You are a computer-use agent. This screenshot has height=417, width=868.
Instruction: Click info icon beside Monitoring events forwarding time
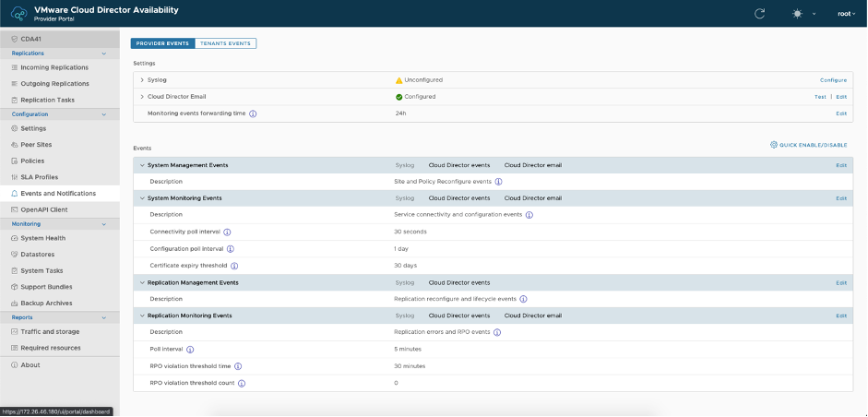point(253,113)
